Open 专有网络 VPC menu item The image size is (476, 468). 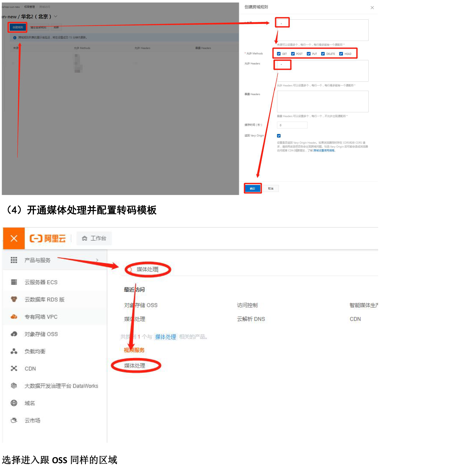[41, 317]
